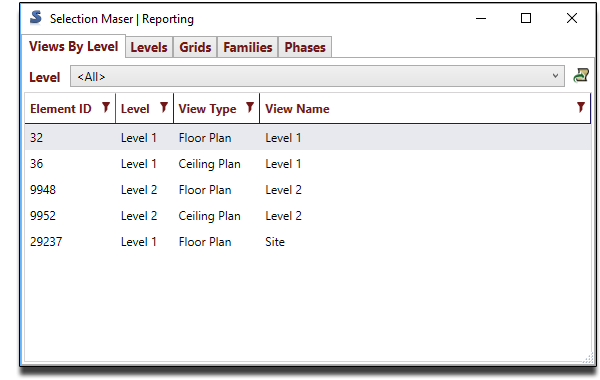Click the View Name column filter icon
The width and height of the screenshot is (600, 380).
coord(581,108)
